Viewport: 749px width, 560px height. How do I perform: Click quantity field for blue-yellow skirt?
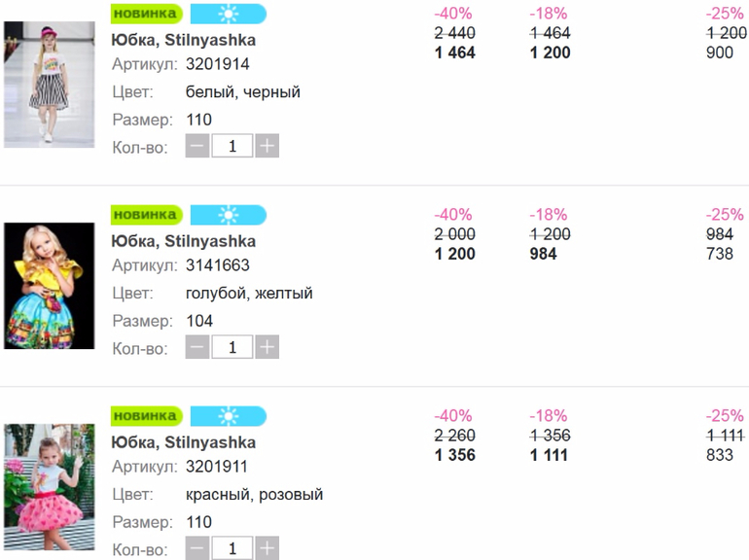point(232,347)
